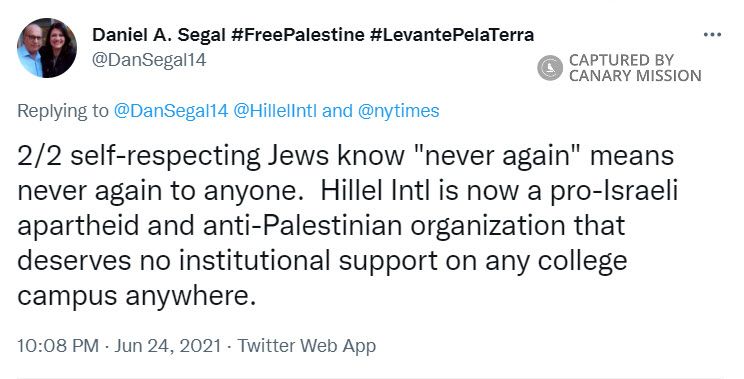
Task: Open the @nytimes mention link
Action: [399, 111]
